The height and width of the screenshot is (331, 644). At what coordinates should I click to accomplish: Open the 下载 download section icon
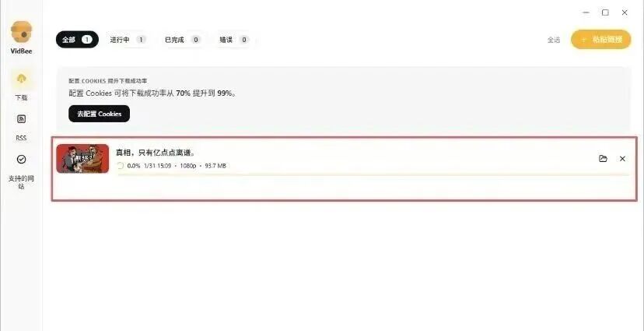coord(21,79)
